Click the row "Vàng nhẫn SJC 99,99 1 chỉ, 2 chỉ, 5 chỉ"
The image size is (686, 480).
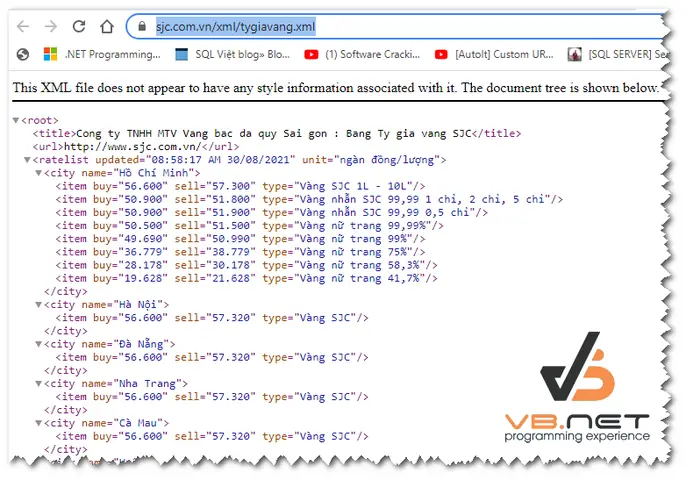click(309, 200)
